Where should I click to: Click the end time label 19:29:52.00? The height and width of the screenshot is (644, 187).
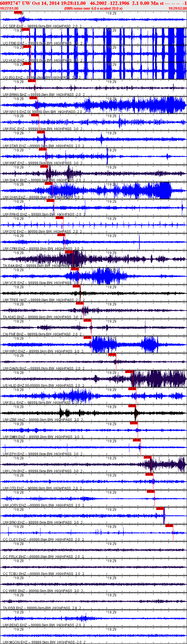coord(178,9)
